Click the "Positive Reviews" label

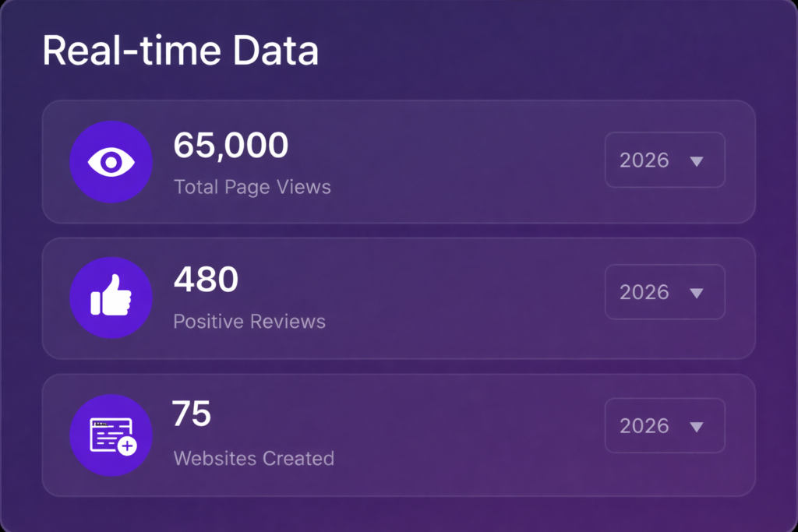point(249,321)
